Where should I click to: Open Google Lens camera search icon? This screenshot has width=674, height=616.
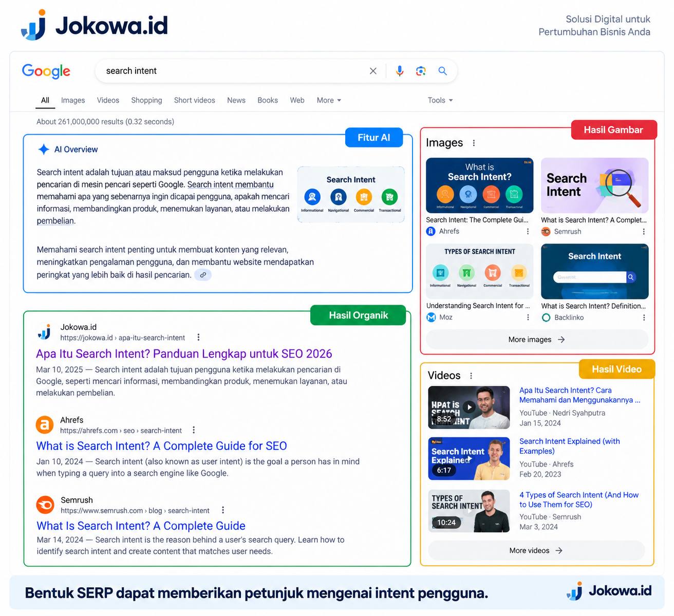[x=421, y=71]
